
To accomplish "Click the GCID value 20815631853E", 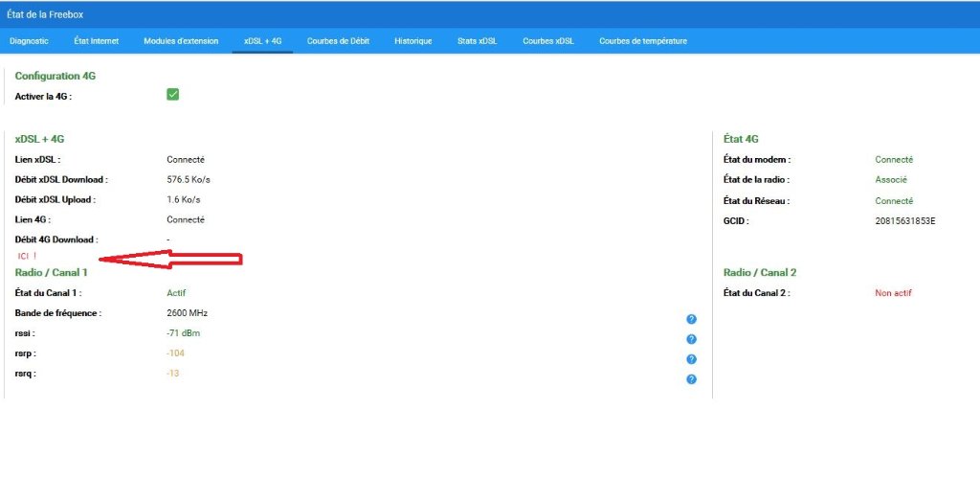I will pyautogui.click(x=904, y=221).
